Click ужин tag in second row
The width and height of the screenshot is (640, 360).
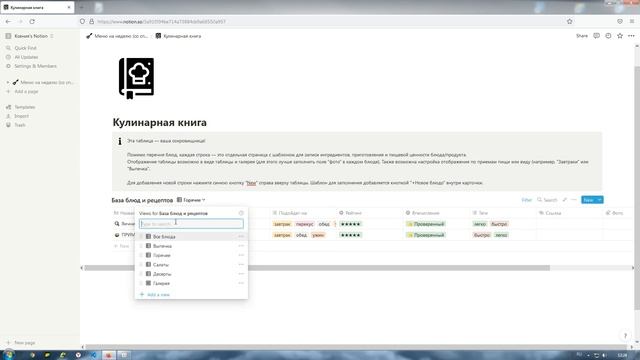point(318,235)
